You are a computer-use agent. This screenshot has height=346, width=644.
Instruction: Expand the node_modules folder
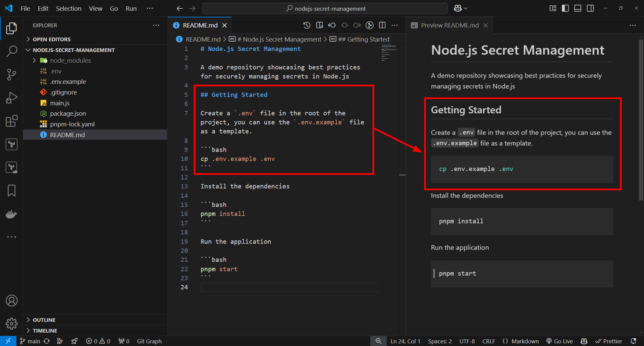(70, 60)
